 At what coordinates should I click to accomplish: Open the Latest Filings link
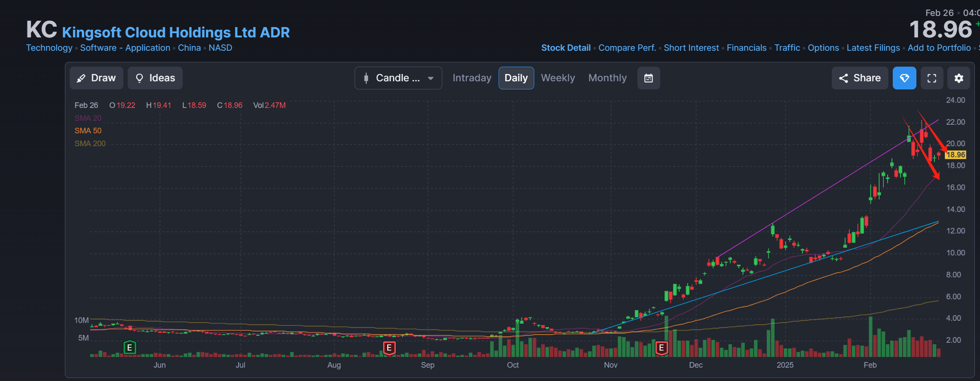[873, 48]
